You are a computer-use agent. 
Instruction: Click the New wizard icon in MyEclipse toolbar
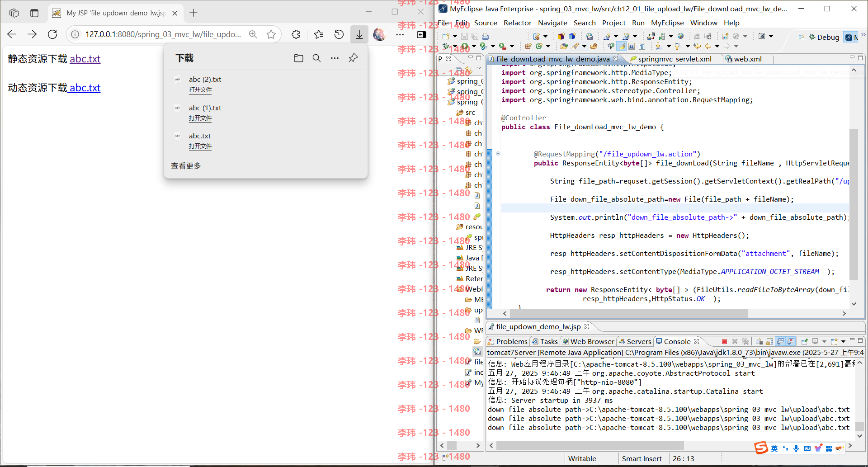click(446, 36)
